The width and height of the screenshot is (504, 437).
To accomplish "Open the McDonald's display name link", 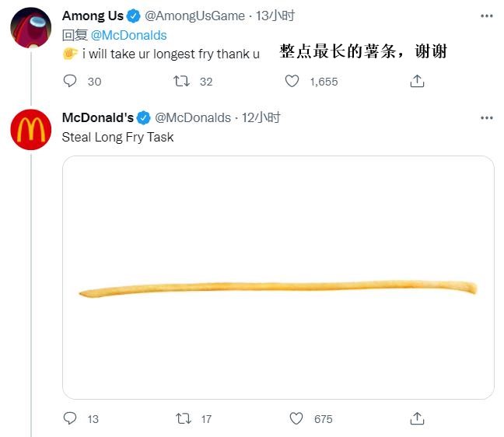I will point(97,117).
